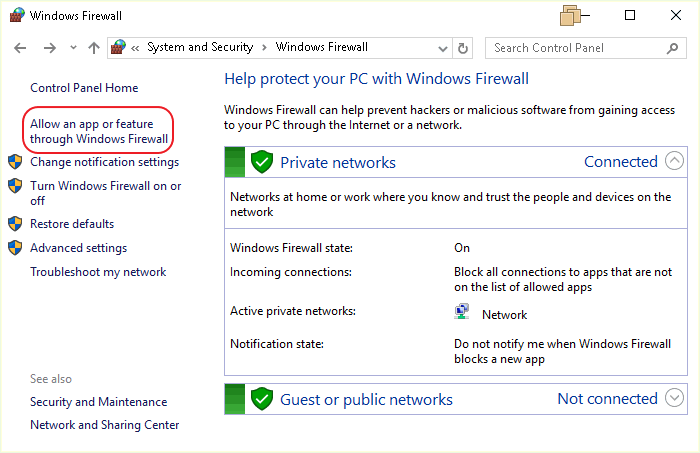This screenshot has height=453, width=700.
Task: Click the Forward navigation arrow
Action: (47, 48)
